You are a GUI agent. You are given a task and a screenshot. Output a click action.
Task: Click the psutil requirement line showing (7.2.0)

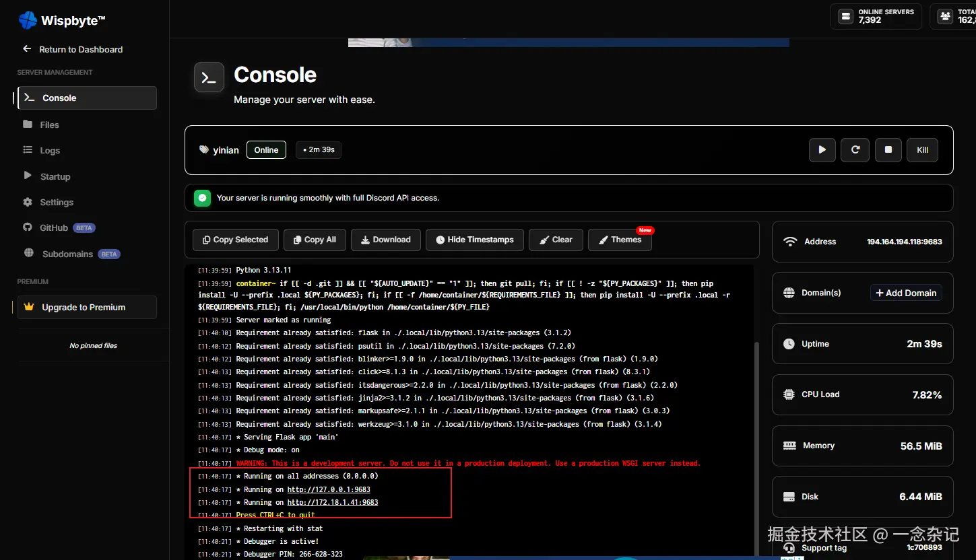(x=405, y=346)
